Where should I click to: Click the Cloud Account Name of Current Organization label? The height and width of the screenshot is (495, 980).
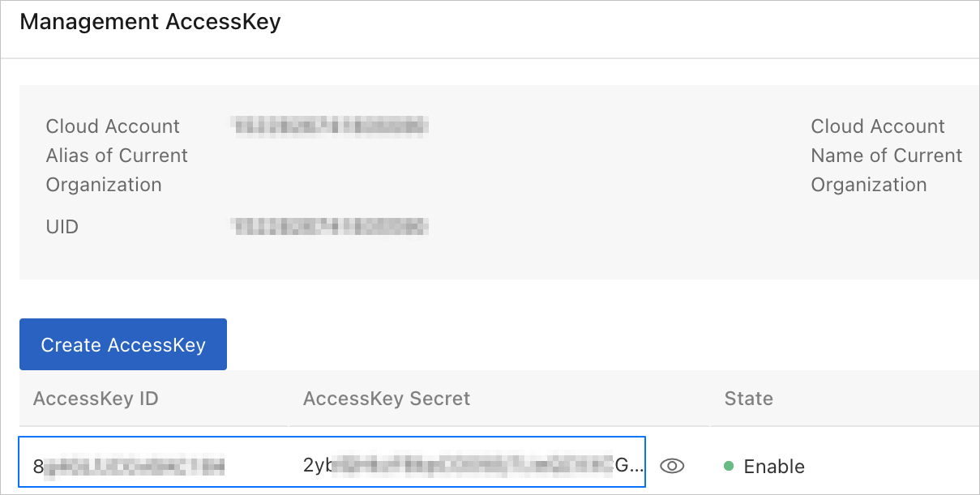pos(886,156)
